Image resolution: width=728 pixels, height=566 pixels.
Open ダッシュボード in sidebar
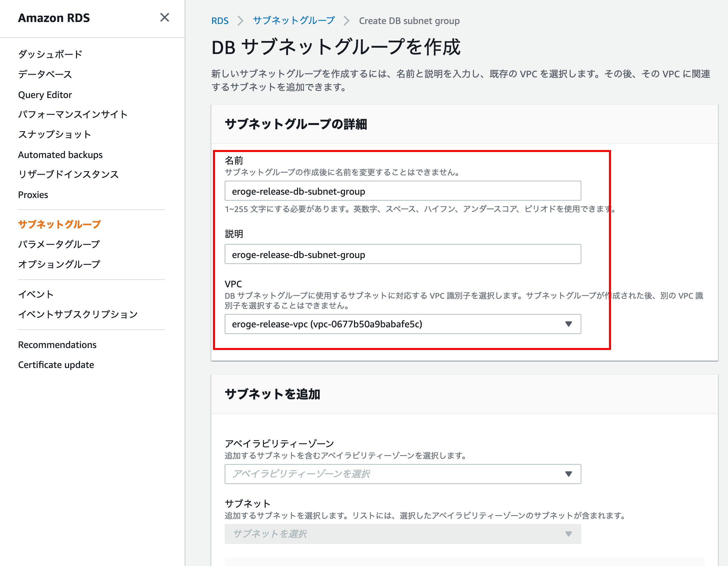50,54
